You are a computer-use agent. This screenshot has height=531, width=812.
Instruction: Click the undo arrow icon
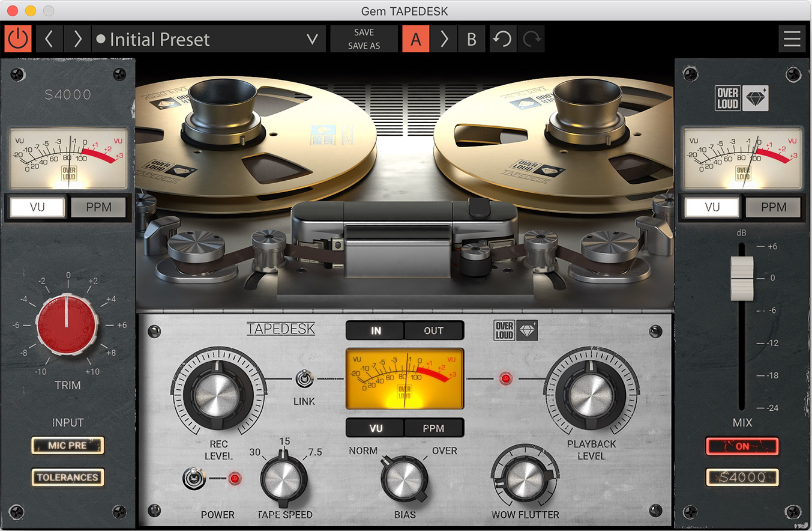tap(502, 39)
